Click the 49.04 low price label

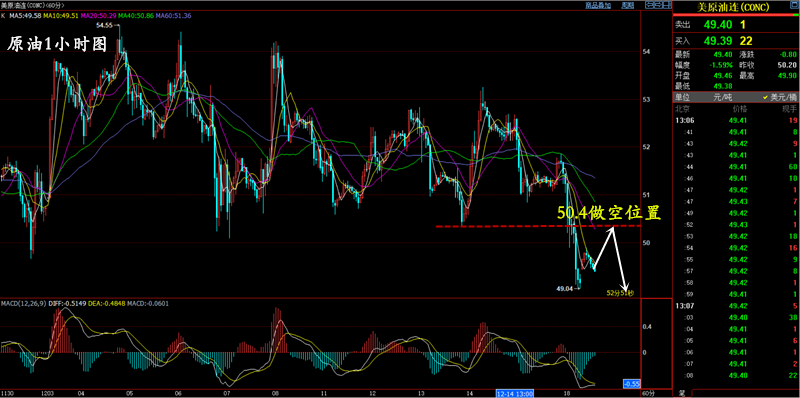[x=564, y=288]
